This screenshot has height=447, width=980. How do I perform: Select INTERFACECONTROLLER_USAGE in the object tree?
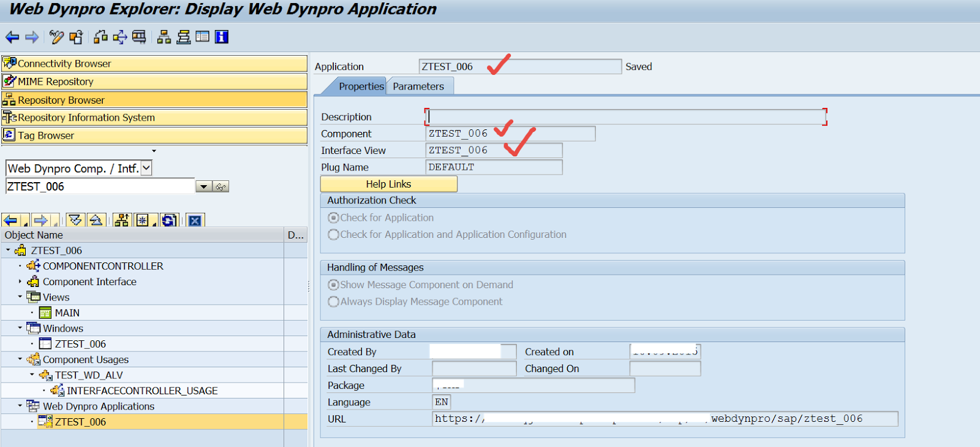[x=142, y=391]
